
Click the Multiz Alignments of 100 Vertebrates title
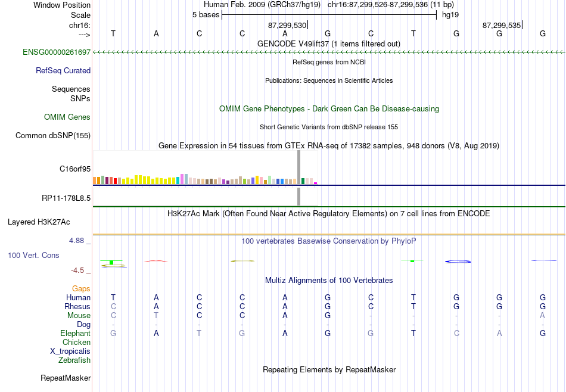point(329,280)
